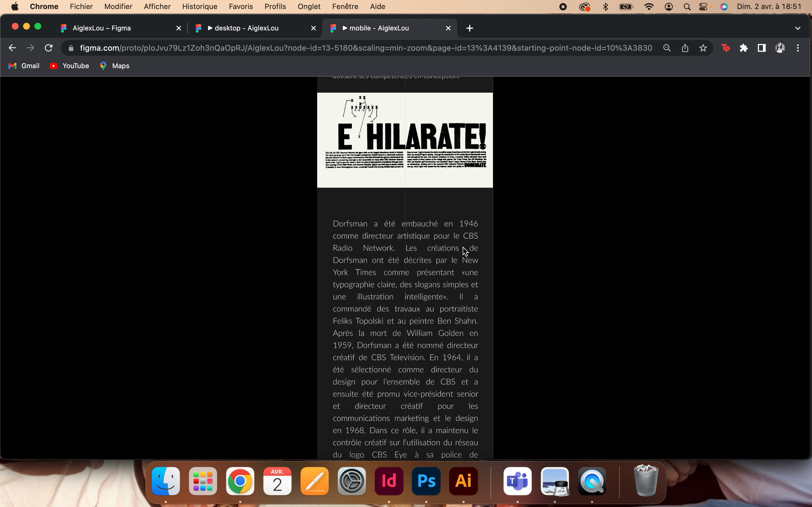Bookmark page with star icon
Viewport: 812px width, 507px height.
(x=703, y=48)
